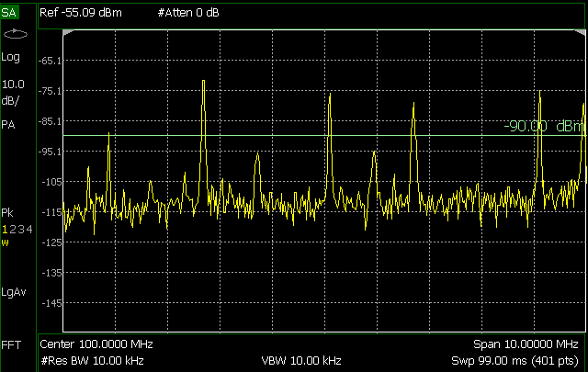
Task: Click the top-left graticule corner marker
Action: [x=67, y=33]
